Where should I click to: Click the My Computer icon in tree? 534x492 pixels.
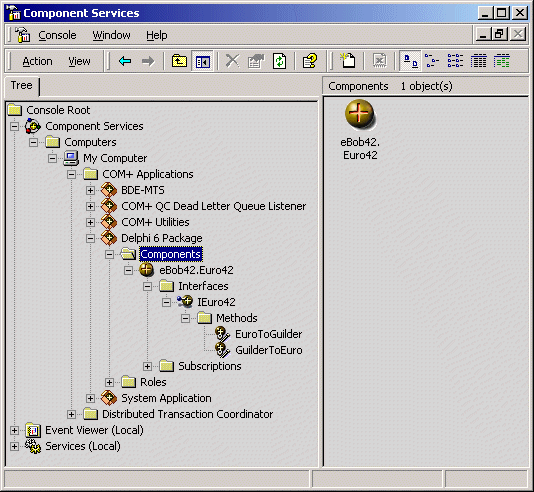[x=71, y=158]
